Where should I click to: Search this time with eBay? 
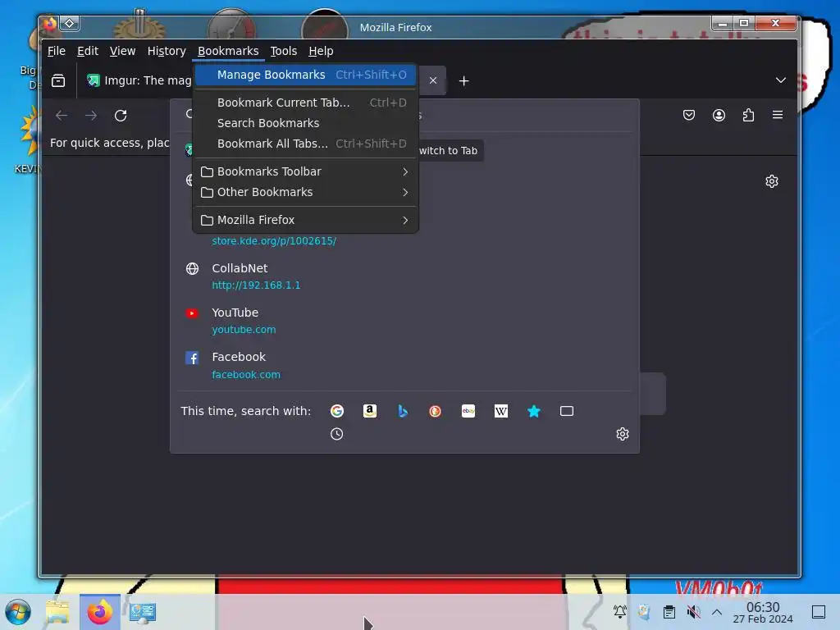point(468,411)
